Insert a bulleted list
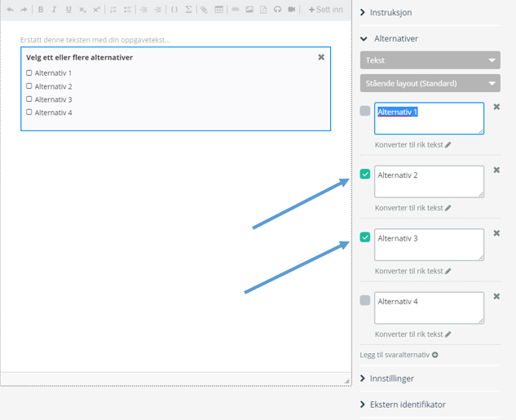Screen dimensions: 516x420 point(127,10)
